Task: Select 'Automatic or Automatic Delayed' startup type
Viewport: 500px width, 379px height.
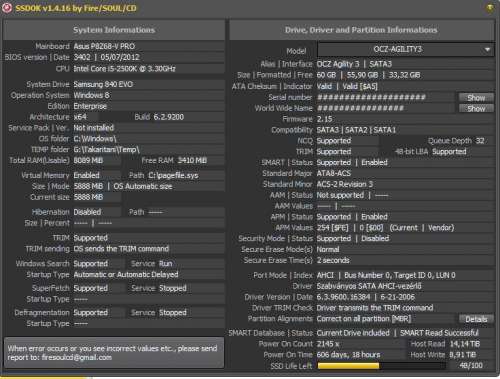Action: (x=126, y=275)
